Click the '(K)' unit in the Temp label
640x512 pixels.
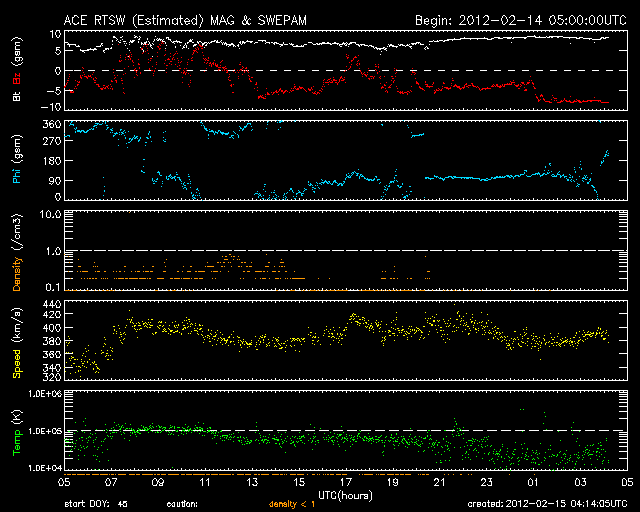pos(17,417)
